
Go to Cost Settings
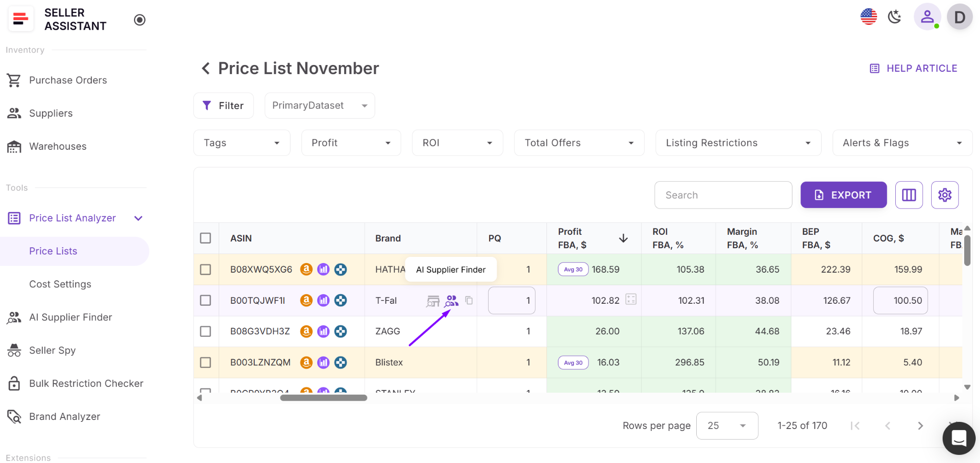(x=60, y=284)
